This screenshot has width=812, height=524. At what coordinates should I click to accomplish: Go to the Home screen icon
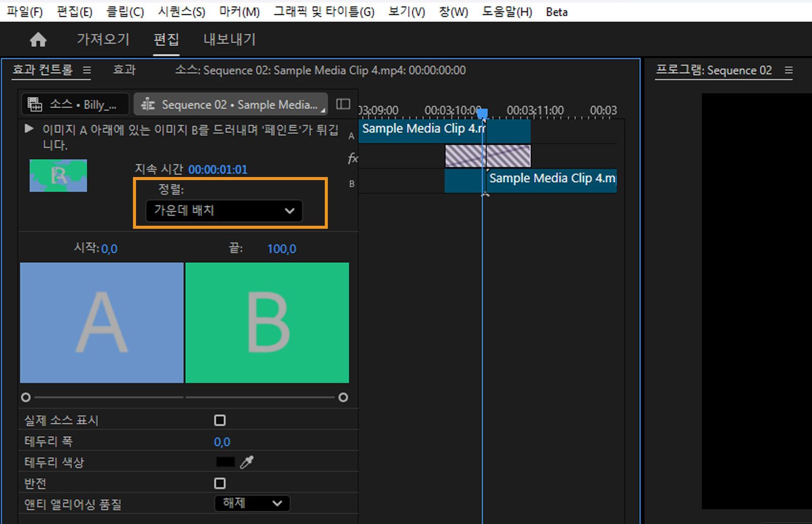38,40
